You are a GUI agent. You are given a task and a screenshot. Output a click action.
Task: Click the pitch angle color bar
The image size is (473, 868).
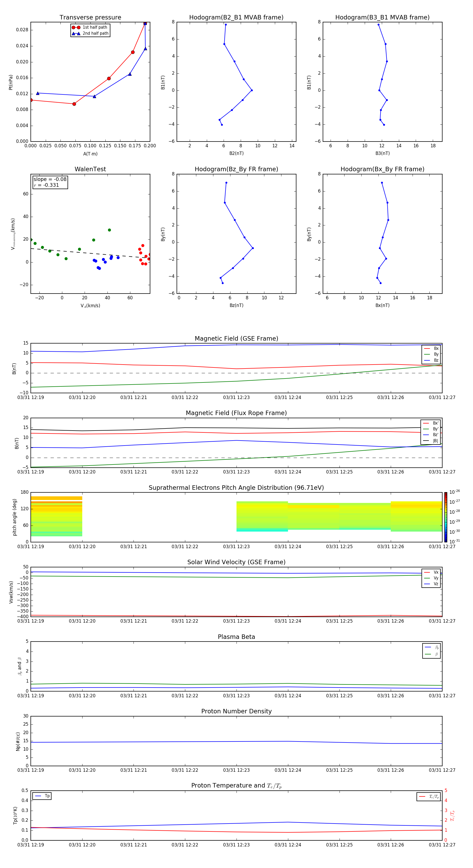(446, 517)
